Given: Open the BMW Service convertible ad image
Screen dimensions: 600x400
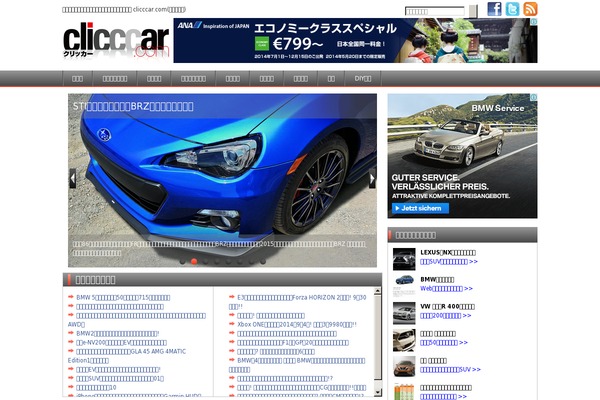Looking at the screenshot, I should pos(462,156).
